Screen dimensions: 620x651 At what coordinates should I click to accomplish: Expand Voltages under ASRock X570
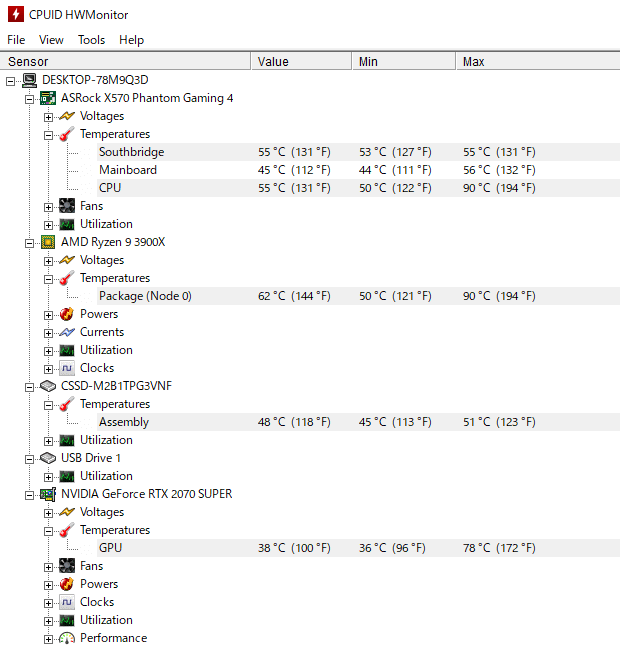tap(49, 117)
